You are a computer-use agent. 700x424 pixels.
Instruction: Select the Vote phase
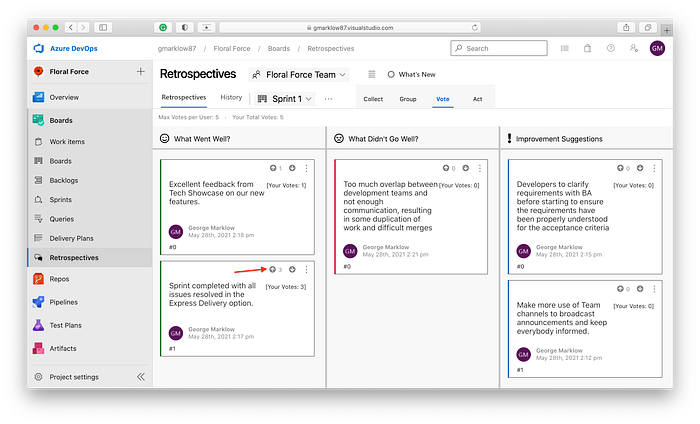tap(442, 99)
